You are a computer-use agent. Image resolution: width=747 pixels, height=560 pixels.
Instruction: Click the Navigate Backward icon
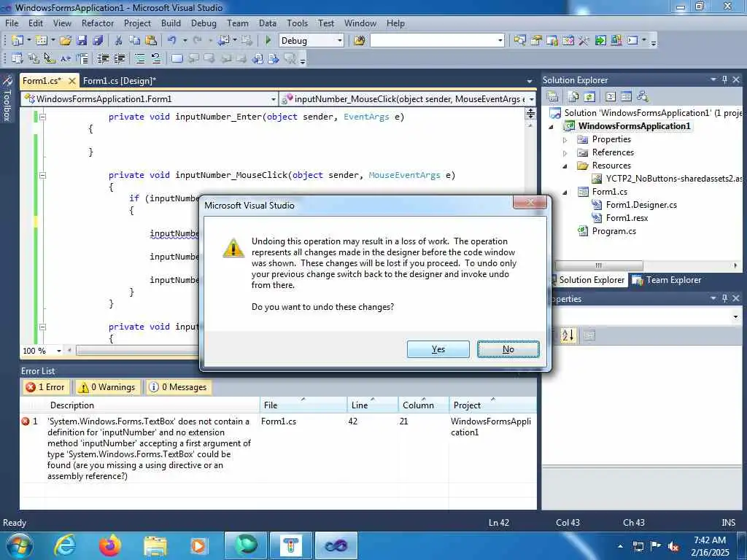point(224,41)
